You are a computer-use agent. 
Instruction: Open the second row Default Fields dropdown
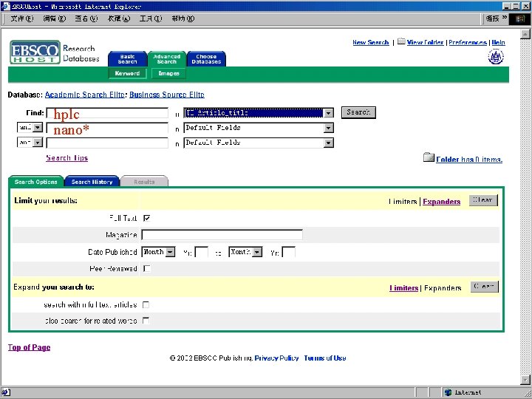click(x=328, y=128)
